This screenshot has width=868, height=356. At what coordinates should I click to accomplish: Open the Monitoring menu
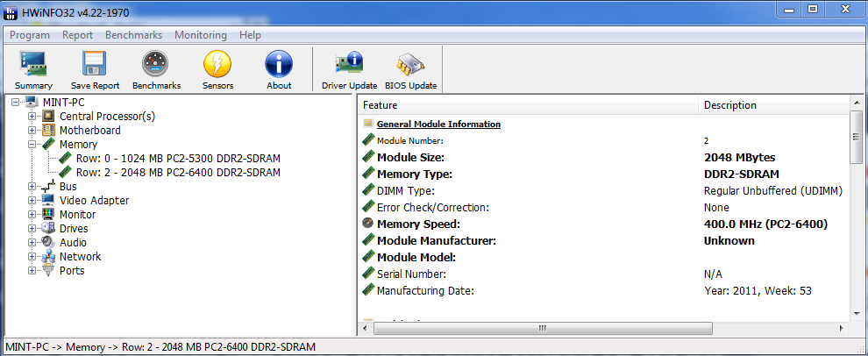(x=201, y=35)
